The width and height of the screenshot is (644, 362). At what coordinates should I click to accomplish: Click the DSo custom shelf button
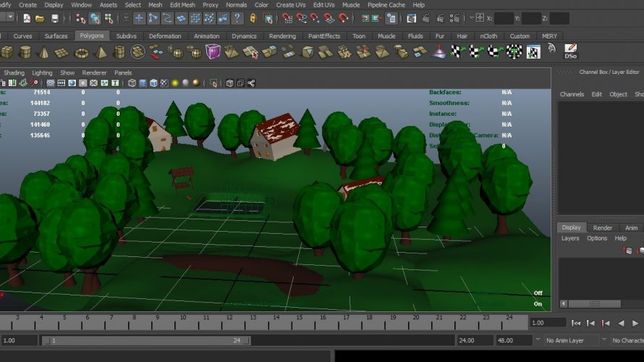click(x=570, y=51)
